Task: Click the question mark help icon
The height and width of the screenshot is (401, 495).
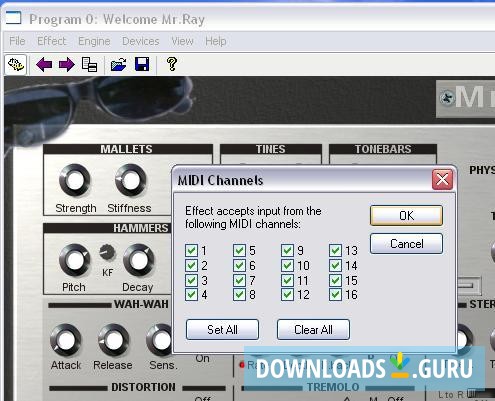Action: 172,64
